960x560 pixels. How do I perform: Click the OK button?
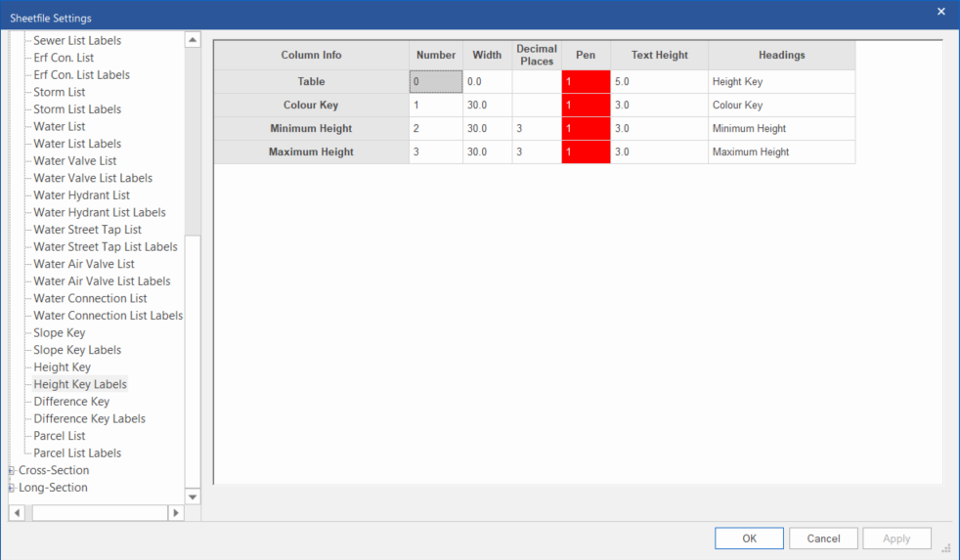(749, 538)
